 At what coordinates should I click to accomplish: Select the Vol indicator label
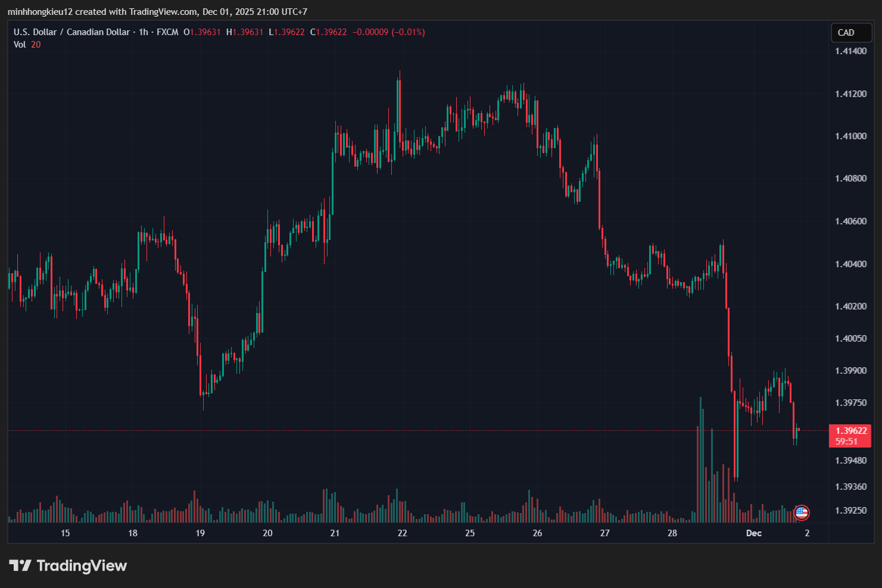click(20, 45)
